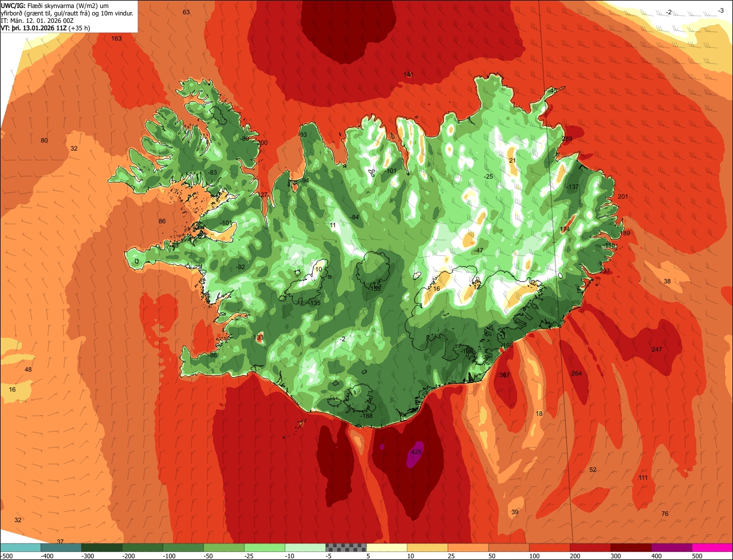Click the 264 value in the ocean
The height and width of the screenshot is (560, 733).
tap(577, 373)
